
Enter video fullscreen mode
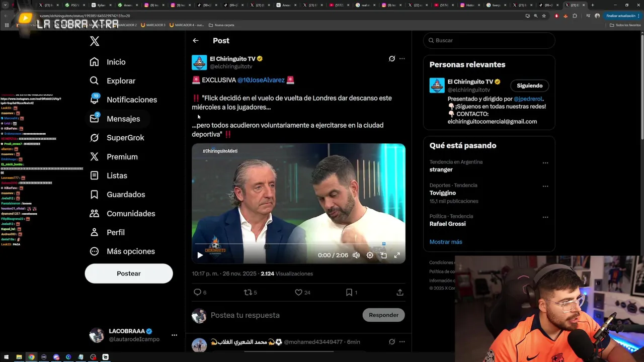(x=397, y=255)
